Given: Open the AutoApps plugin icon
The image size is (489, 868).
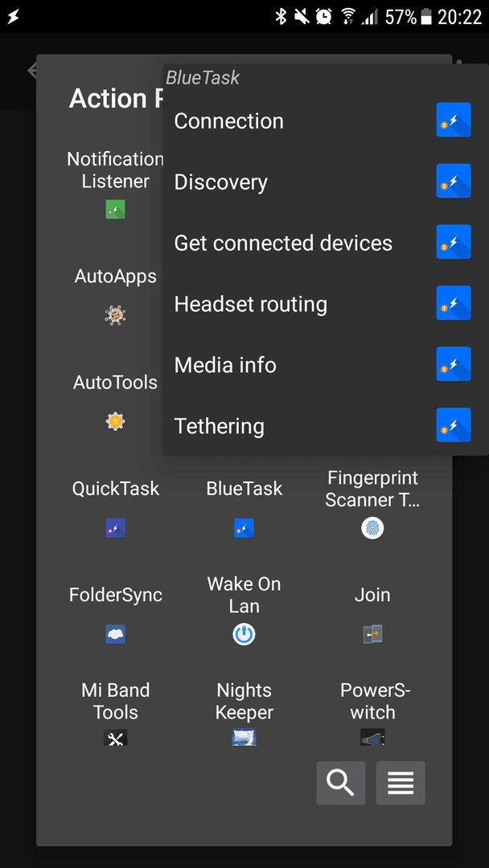Looking at the screenshot, I should point(116,315).
